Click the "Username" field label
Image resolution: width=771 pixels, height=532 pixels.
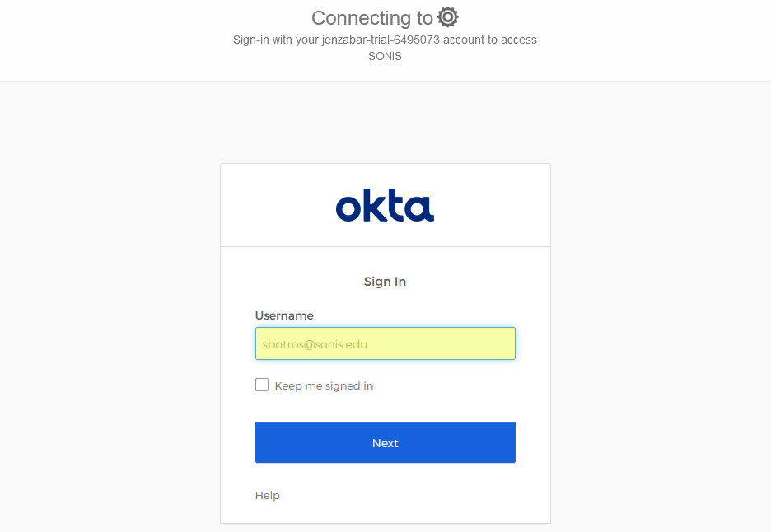284,315
